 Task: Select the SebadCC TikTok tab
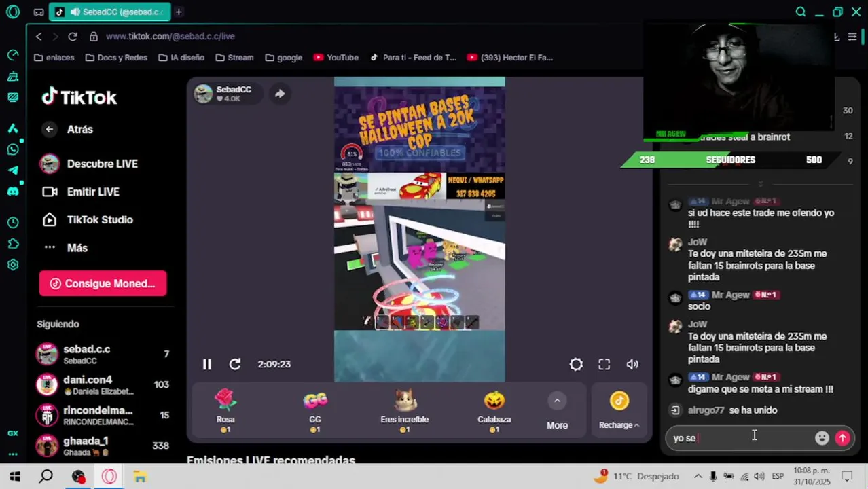click(x=111, y=12)
